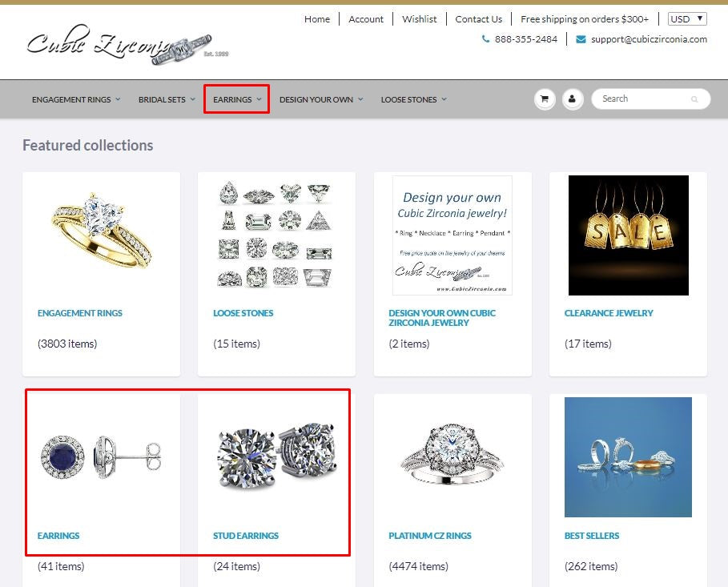
Task: Select the loose stones grid image
Action: 276,235
